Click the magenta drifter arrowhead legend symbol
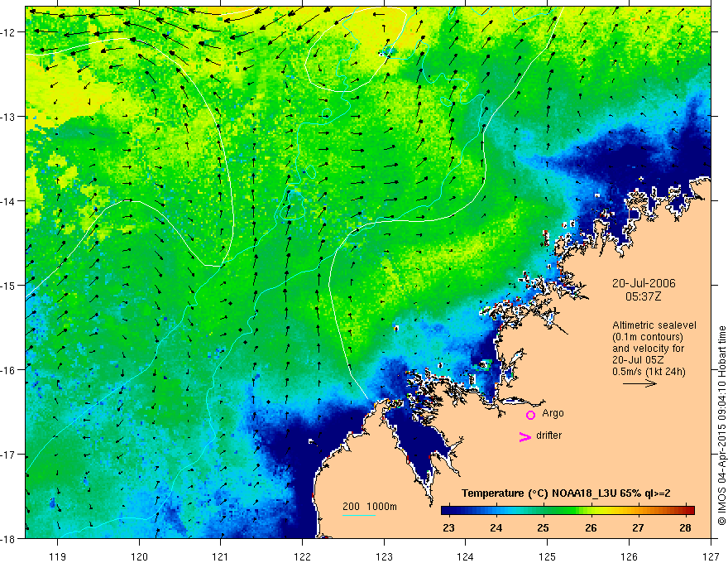This screenshot has width=728, height=563. [524, 436]
